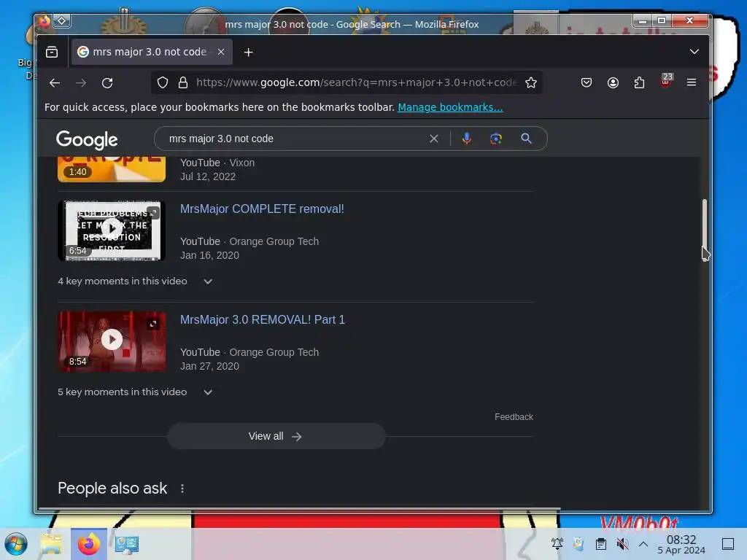Screen dimensions: 747x560
Task: Expand the list all tabs chevron
Action: click(x=694, y=52)
